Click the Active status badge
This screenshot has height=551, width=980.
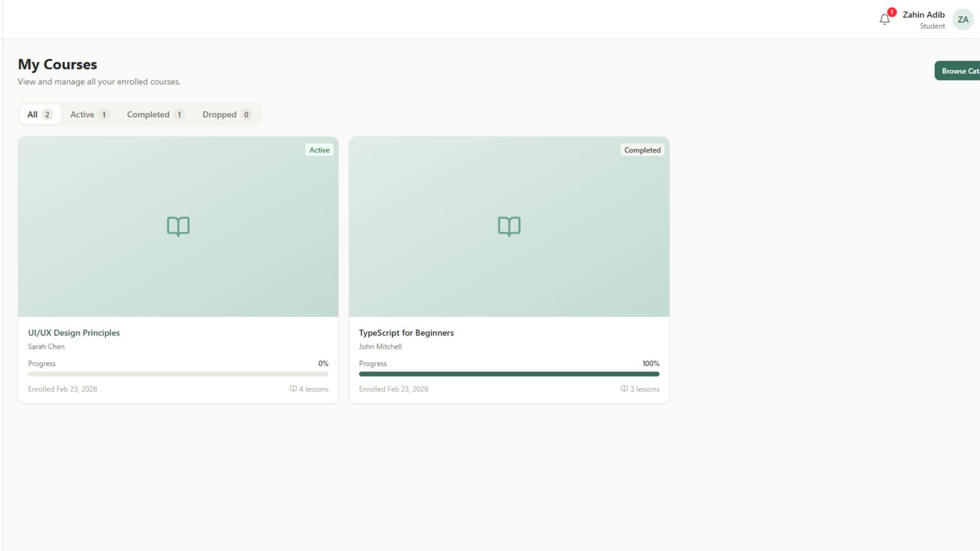tap(320, 150)
